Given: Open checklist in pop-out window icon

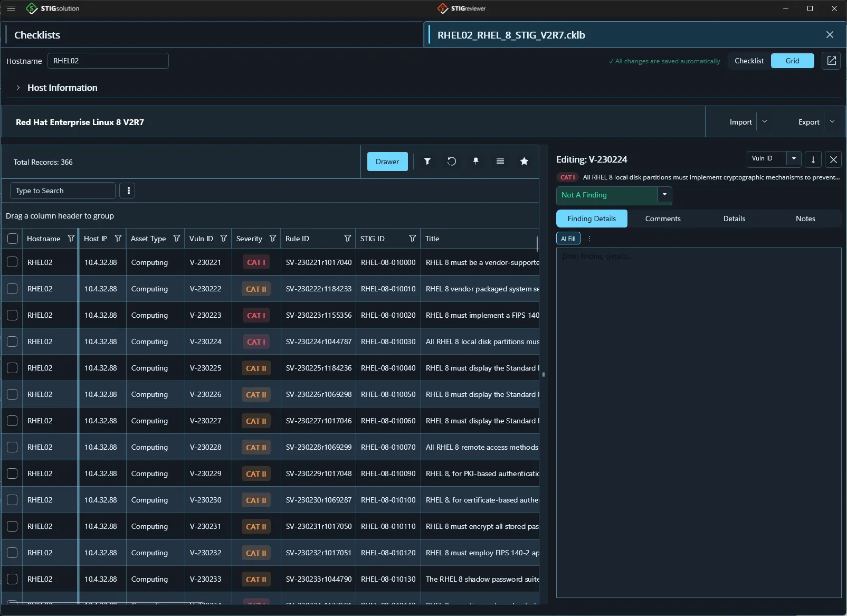Looking at the screenshot, I should [831, 61].
